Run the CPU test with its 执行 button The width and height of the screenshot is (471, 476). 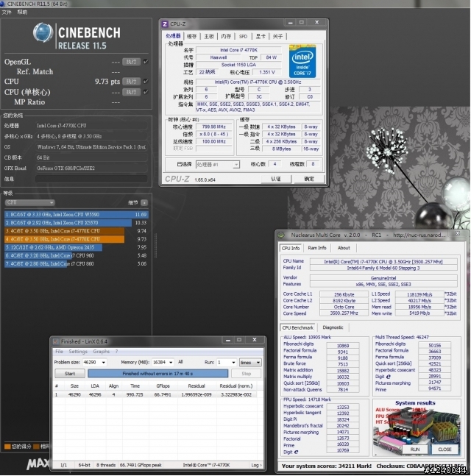[x=132, y=82]
